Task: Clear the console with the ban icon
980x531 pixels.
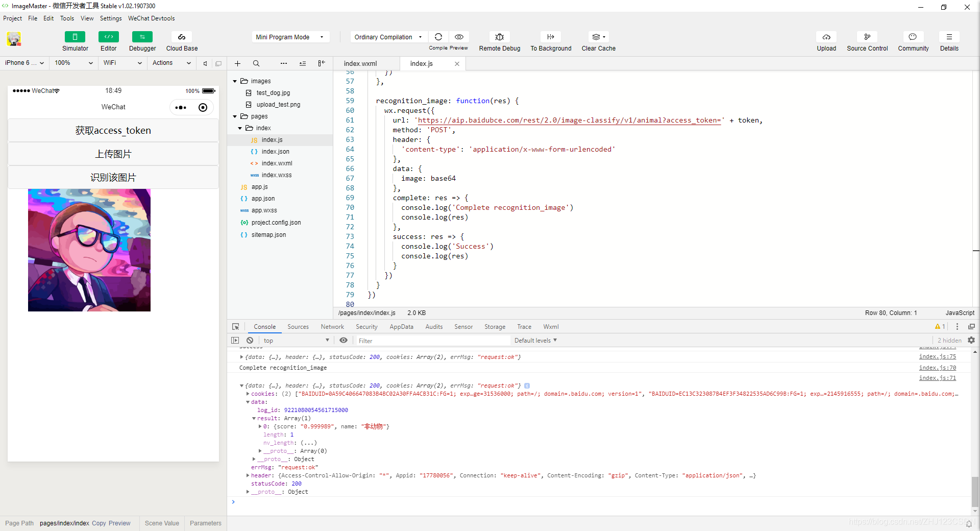Action: point(250,341)
